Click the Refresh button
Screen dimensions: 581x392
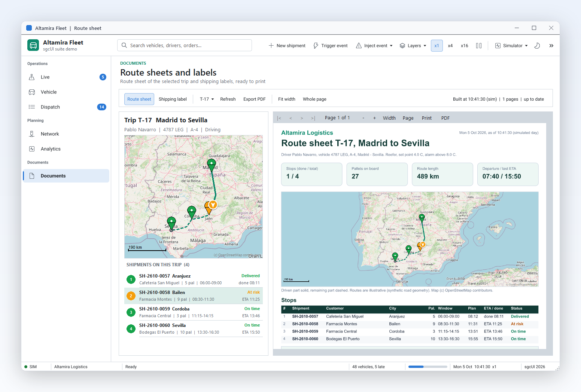(x=228, y=99)
